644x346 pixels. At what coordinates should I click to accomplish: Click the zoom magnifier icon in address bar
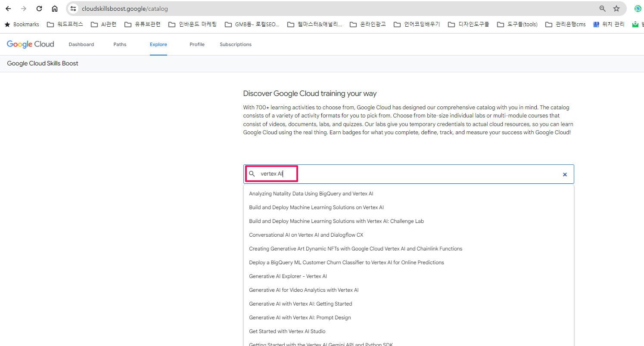click(x=603, y=9)
